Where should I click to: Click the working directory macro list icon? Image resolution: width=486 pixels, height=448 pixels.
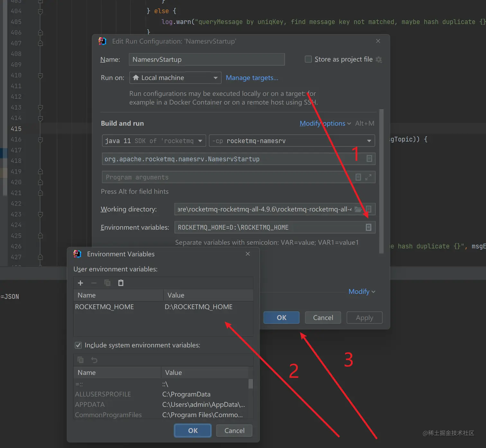pyautogui.click(x=369, y=209)
